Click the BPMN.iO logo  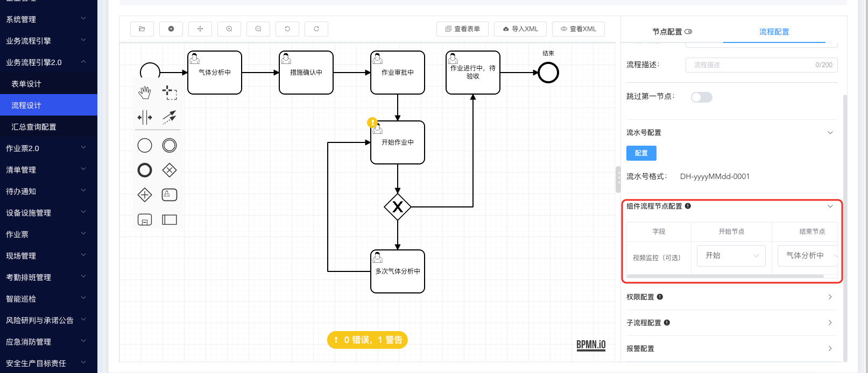(x=591, y=345)
